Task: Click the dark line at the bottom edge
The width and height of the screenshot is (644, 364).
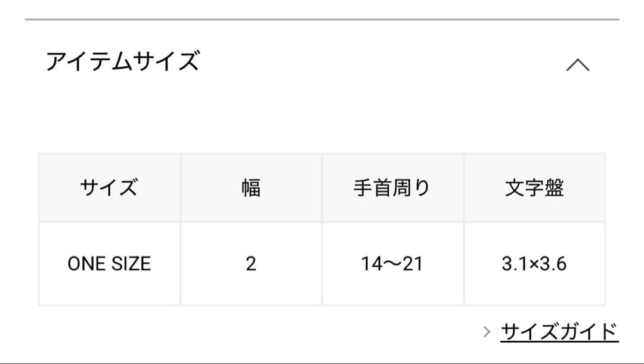Action: (x=322, y=362)
